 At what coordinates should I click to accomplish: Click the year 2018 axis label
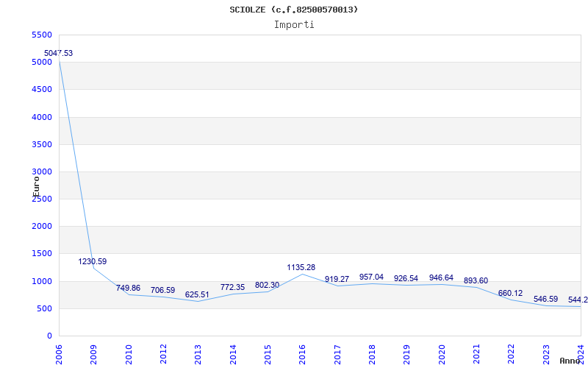point(372,354)
